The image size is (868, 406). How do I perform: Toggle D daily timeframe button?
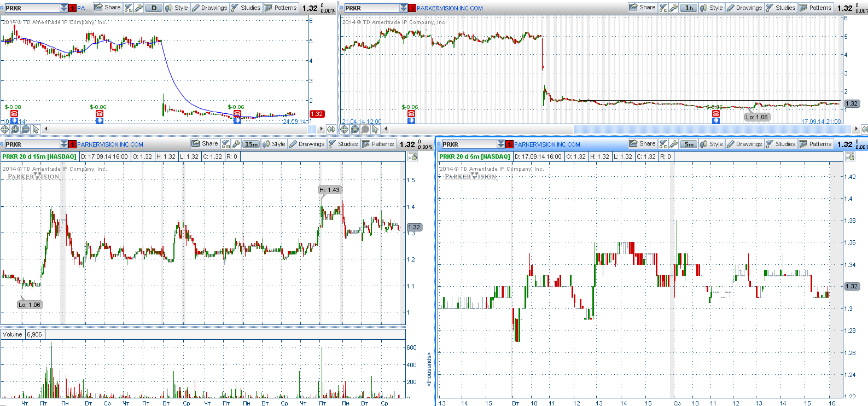click(154, 8)
